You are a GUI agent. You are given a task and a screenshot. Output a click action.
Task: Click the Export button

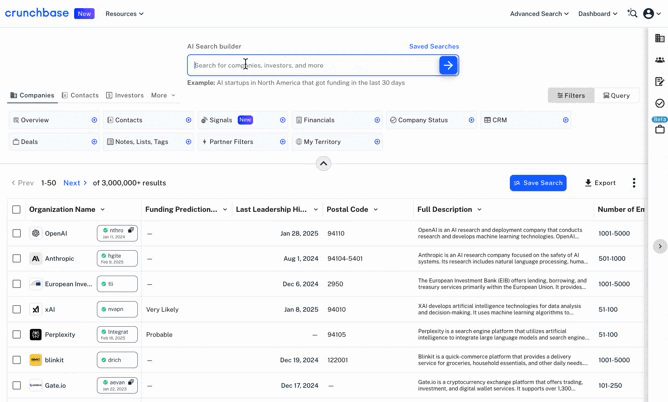coord(600,183)
